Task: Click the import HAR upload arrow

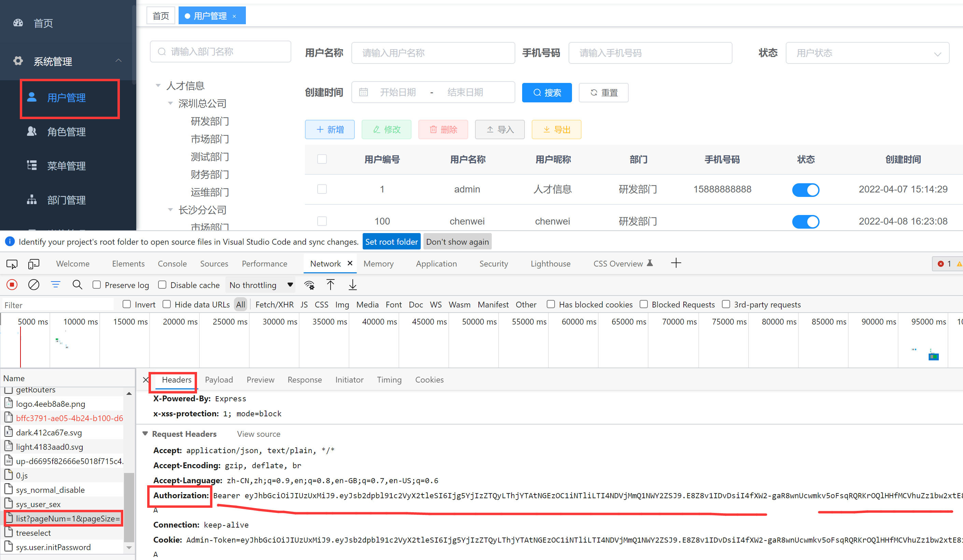Action: (331, 285)
